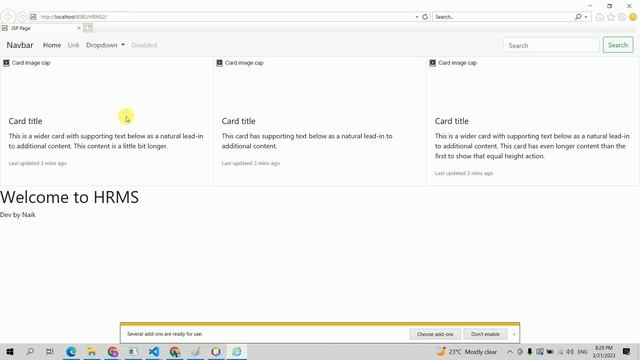The image size is (640, 360).
Task: Dismiss the add-ons notification bar
Action: click(x=514, y=334)
